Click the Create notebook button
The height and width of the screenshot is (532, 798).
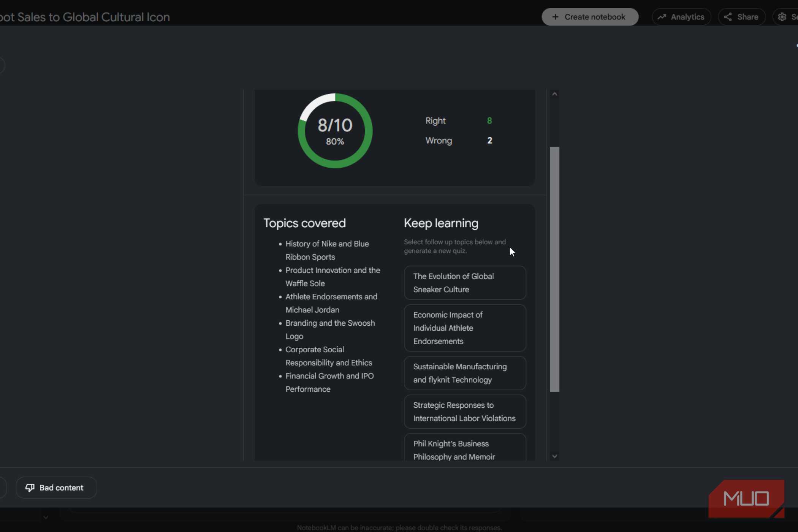pos(590,17)
